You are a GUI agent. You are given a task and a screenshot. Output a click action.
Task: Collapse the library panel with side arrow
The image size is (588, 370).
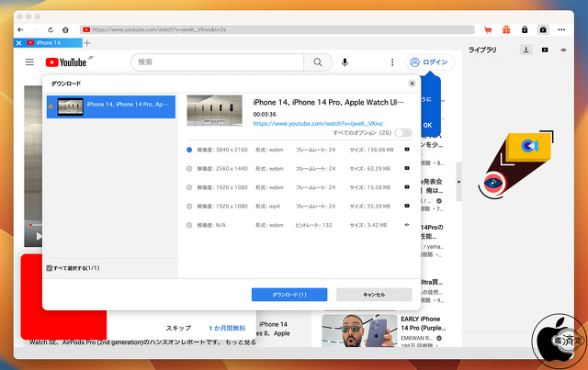click(x=459, y=182)
